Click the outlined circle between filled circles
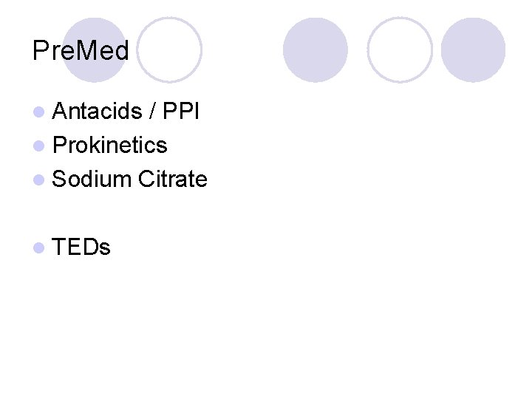532x399 pixels. point(400,50)
